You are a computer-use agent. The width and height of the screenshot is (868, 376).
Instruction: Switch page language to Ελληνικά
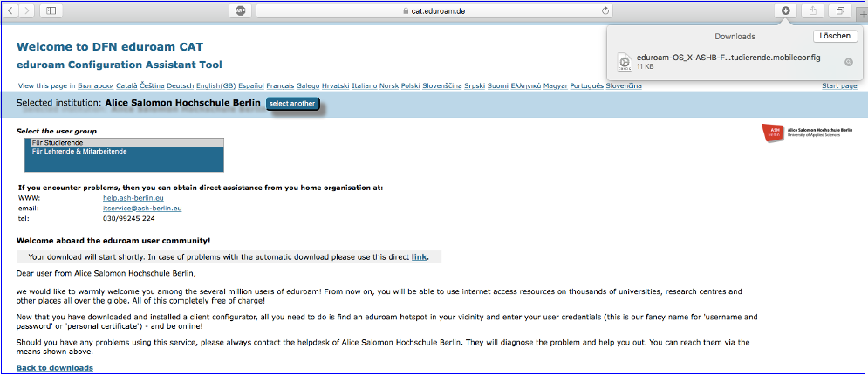click(x=526, y=85)
